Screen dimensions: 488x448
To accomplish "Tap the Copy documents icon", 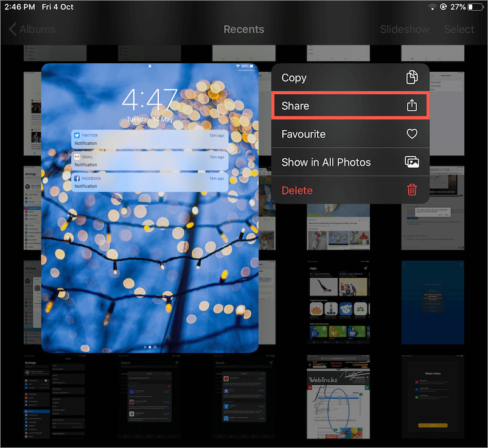I will click(x=412, y=77).
